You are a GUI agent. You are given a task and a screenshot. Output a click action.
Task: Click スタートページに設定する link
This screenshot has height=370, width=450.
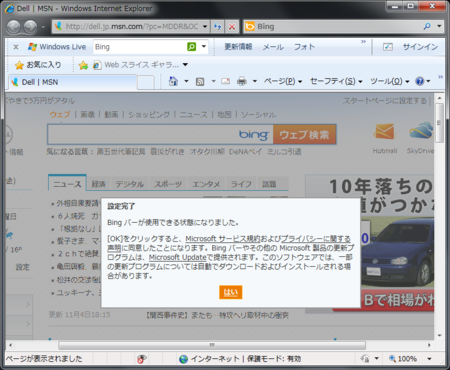pyautogui.click(x=385, y=101)
